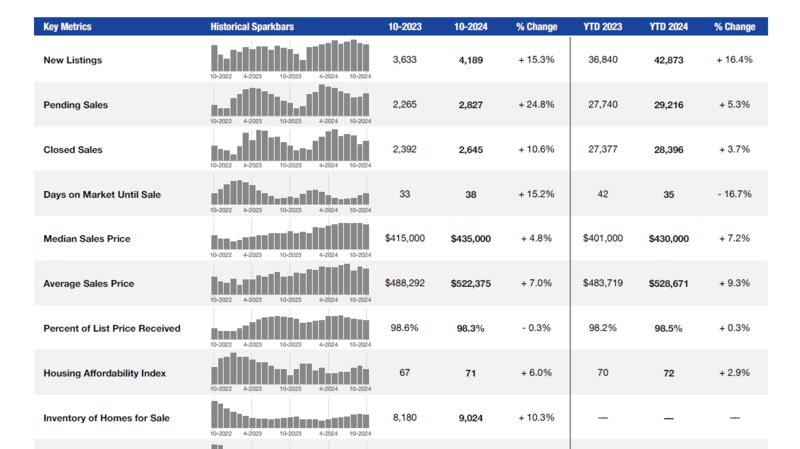Select the Median Sales Price sparkbar
This screenshot has width=800, height=449.
click(290, 236)
